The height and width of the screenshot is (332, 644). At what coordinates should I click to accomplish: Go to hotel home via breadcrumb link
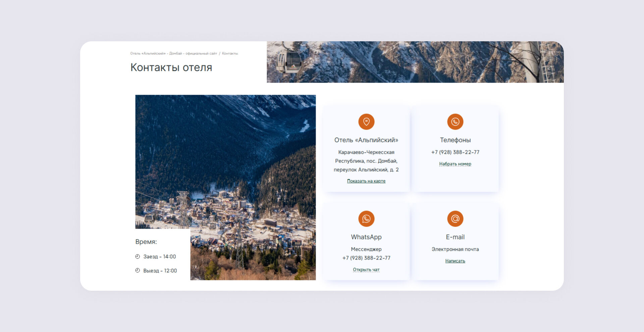tap(174, 53)
